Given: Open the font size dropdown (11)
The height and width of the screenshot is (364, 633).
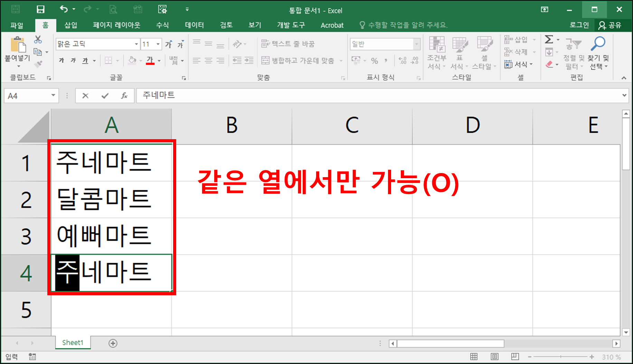Looking at the screenshot, I should tap(158, 44).
